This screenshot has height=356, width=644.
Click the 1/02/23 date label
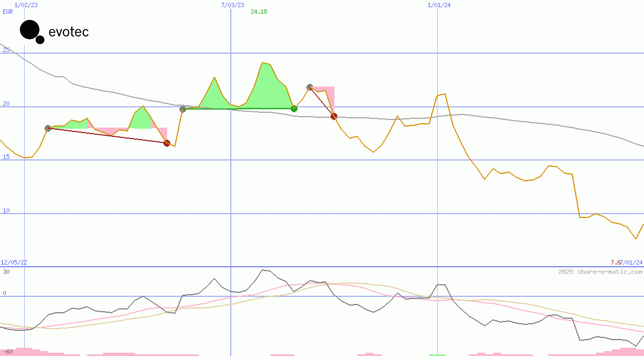point(25,5)
